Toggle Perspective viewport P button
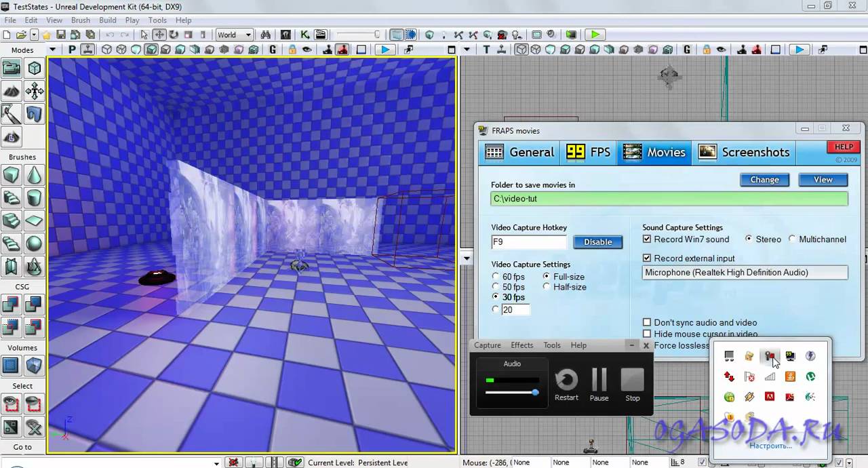 pos(72,50)
